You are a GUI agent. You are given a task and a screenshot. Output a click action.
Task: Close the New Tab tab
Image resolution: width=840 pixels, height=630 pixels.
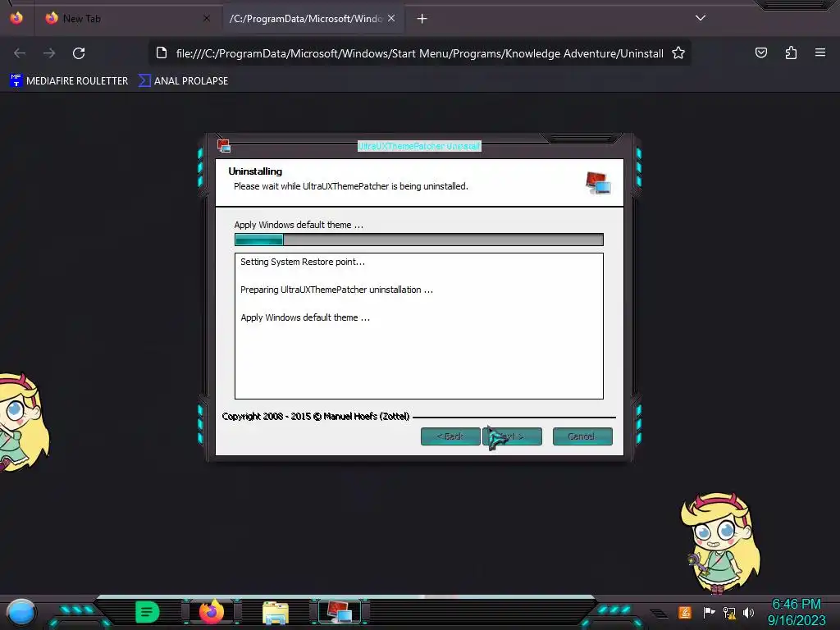click(x=207, y=18)
